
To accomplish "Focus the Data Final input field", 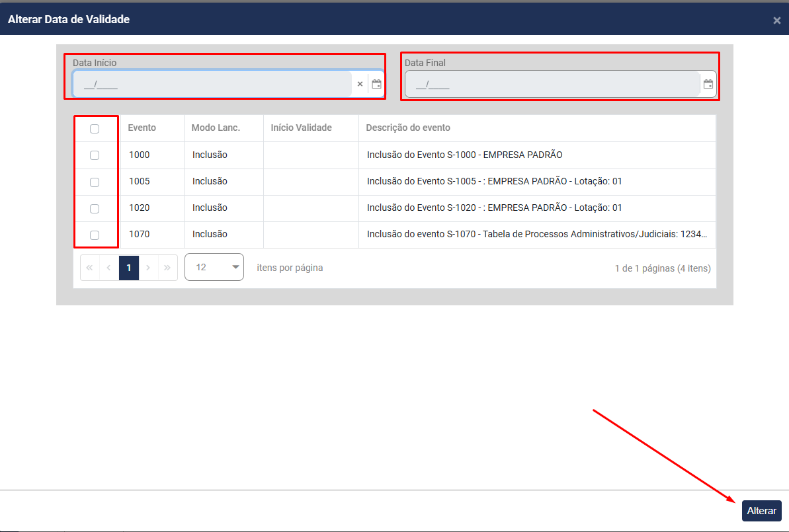I will point(552,84).
